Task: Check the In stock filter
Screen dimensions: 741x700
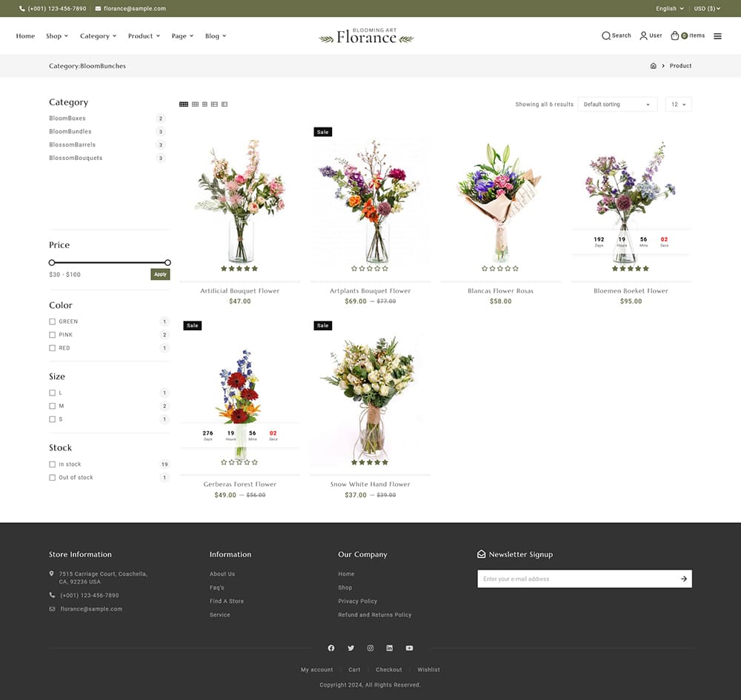Action: 53,464
